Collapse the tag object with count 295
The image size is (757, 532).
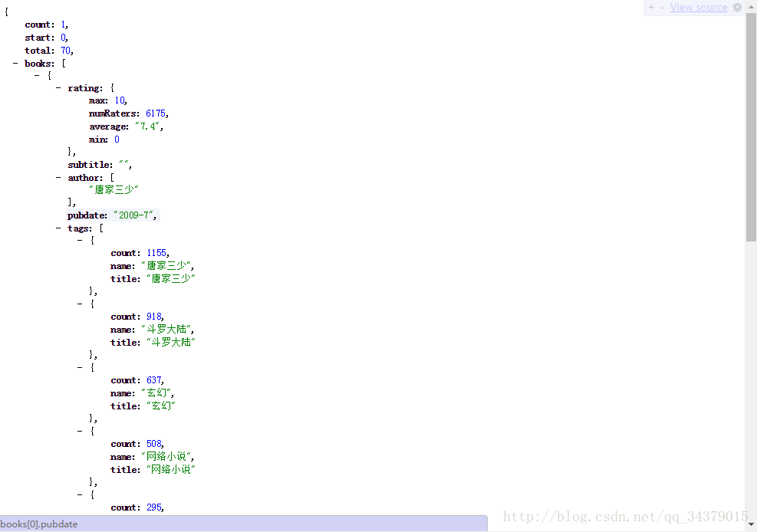(x=80, y=494)
